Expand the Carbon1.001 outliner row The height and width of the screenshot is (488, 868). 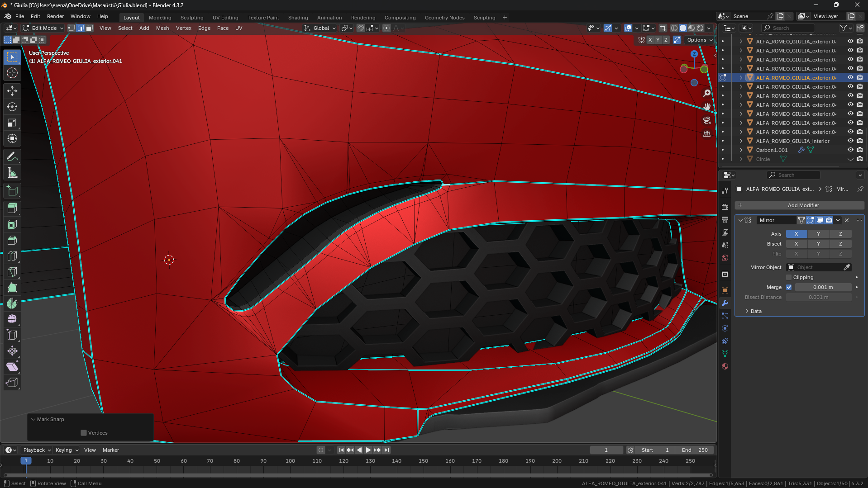[741, 150]
